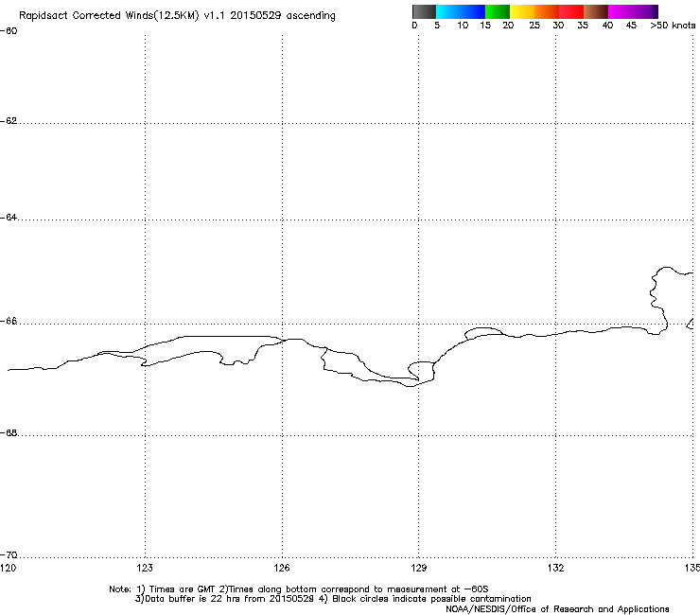Click the latitude label -62
This screenshot has width=700, height=615.
[9, 121]
